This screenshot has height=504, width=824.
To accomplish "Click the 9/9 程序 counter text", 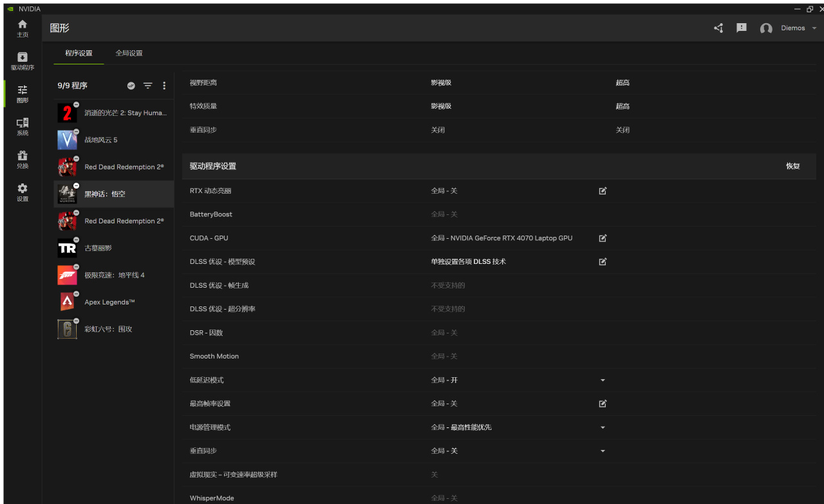I will [x=72, y=86].
